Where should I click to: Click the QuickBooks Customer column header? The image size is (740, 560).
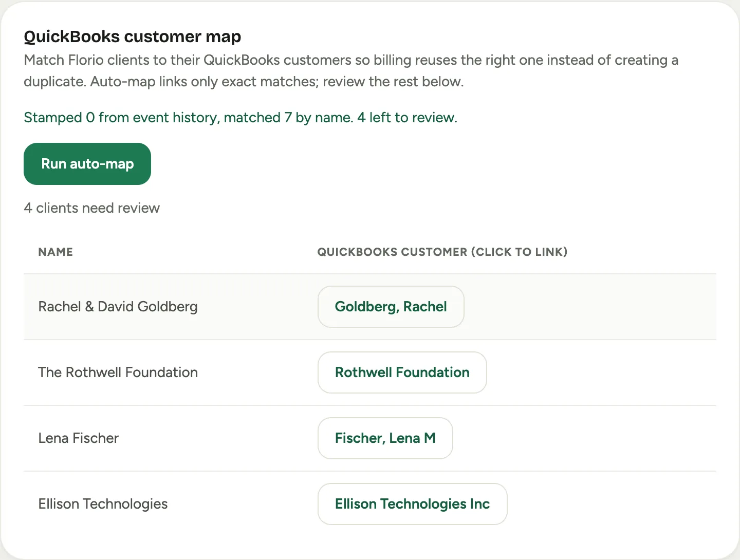442,252
